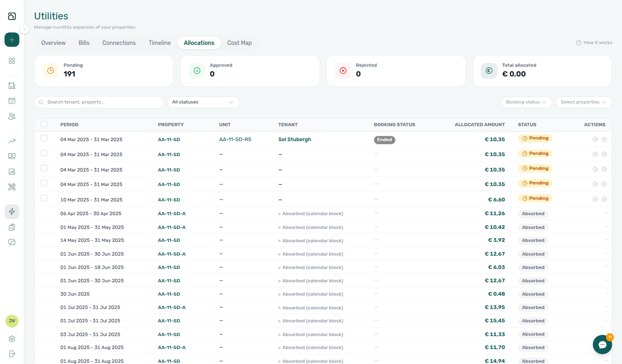
Task: Open the tenants people icon
Action: pos(12,116)
